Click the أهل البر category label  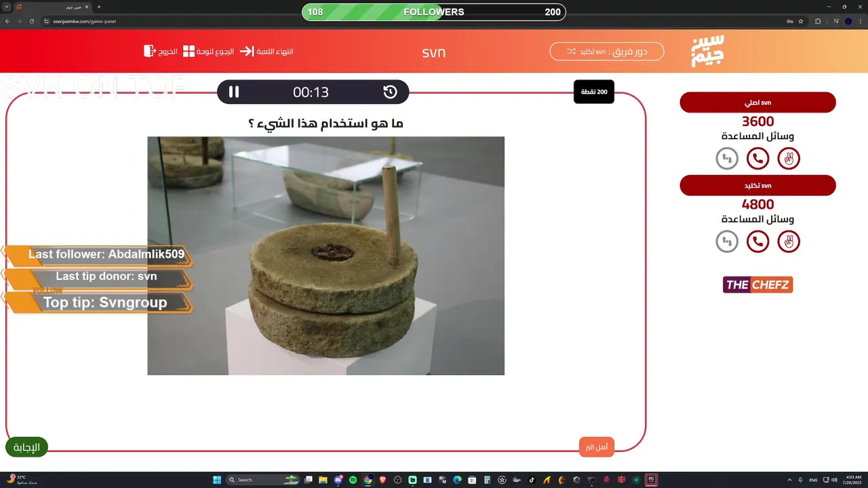pos(597,447)
